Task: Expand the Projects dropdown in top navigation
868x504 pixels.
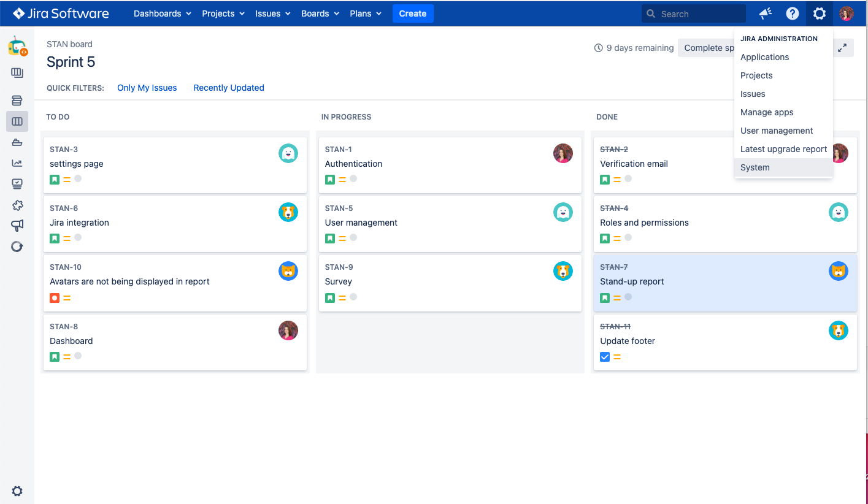Action: coord(223,13)
